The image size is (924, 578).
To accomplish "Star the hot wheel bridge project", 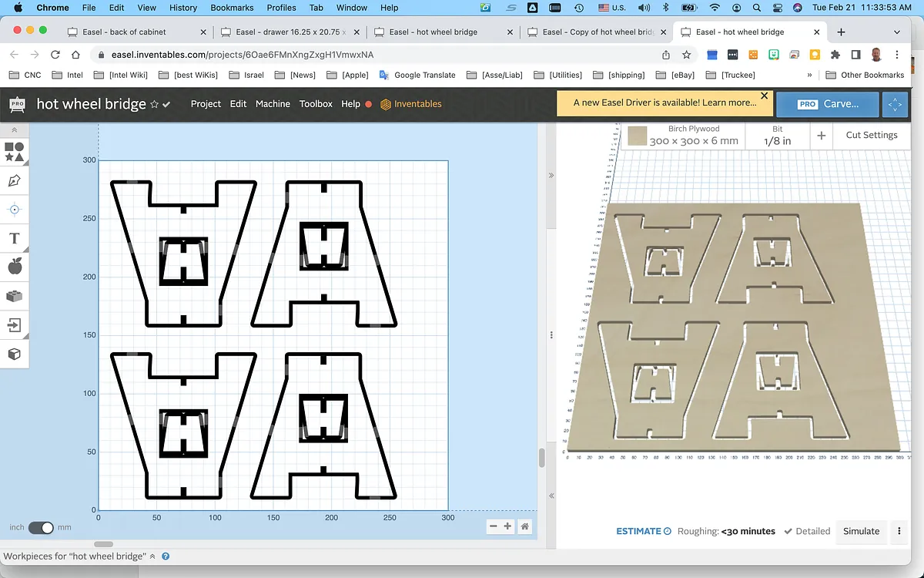I will tap(154, 104).
